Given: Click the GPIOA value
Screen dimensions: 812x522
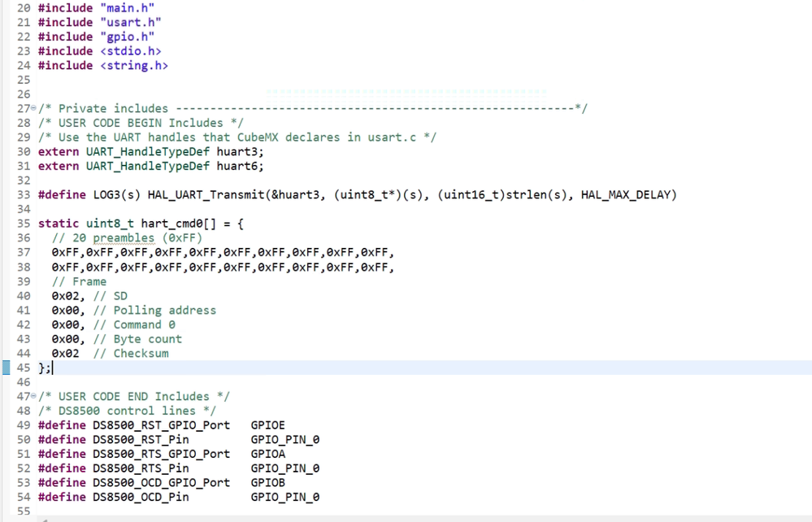Looking at the screenshot, I should tap(267, 455).
